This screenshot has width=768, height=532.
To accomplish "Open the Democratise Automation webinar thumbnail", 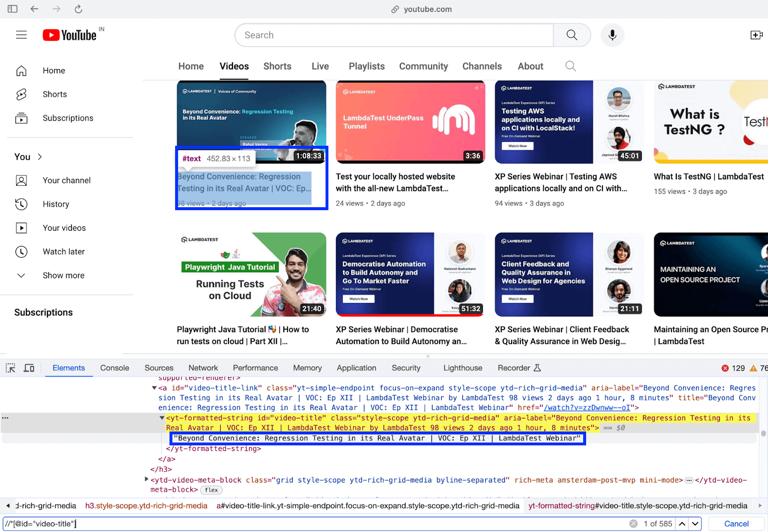I will coord(410,274).
